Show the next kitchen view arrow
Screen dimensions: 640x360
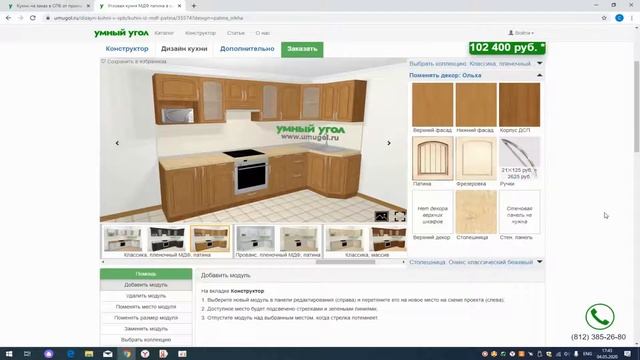coord(389,143)
